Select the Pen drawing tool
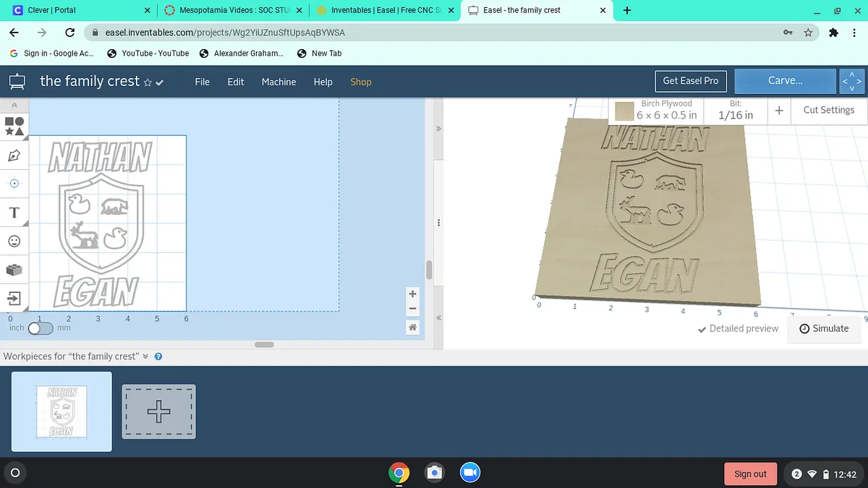The height and width of the screenshot is (488, 868). click(x=14, y=155)
